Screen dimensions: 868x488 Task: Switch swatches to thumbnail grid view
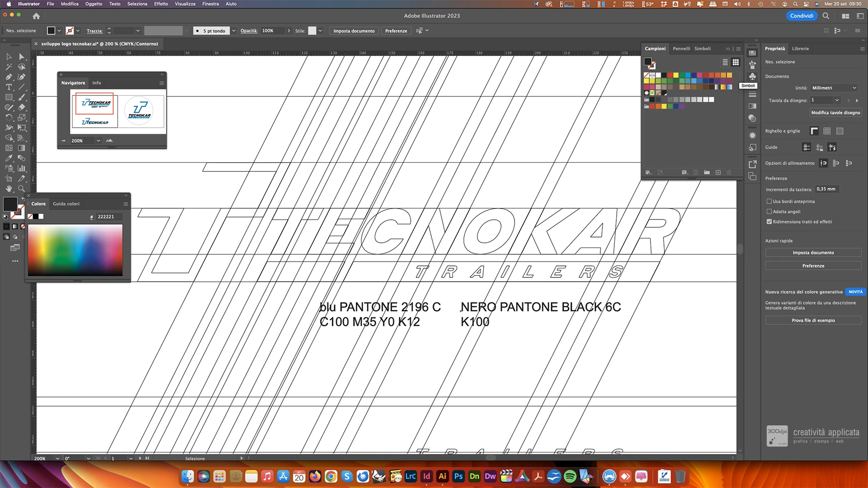(735, 62)
